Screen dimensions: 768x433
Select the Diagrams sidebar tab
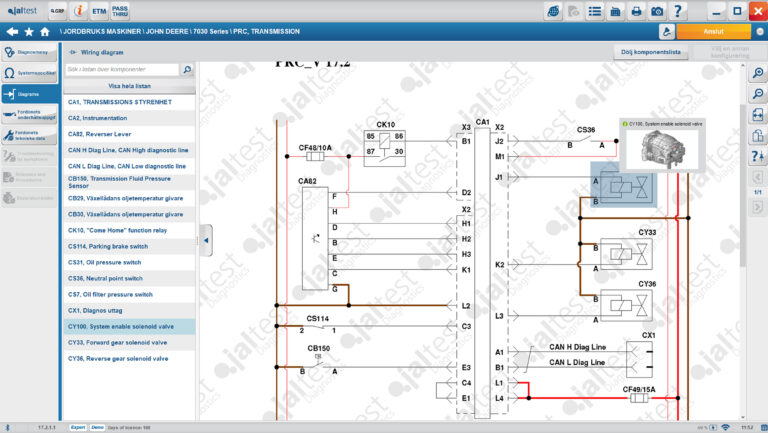[29, 94]
